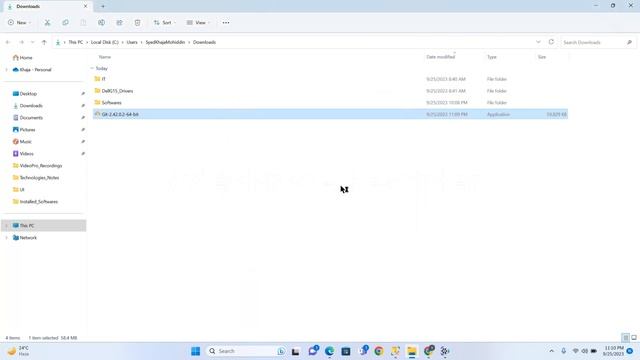Image resolution: width=640 pixels, height=360 pixels.
Task: Select the Downloads window tab
Action: point(47,7)
